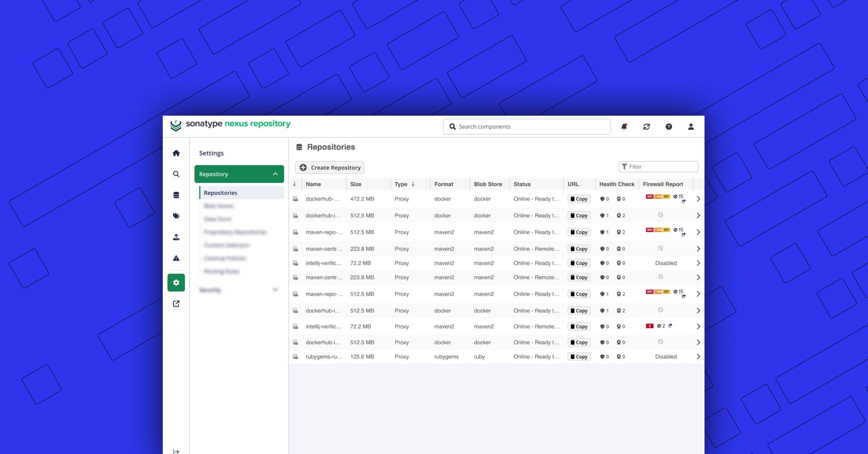The width and height of the screenshot is (868, 454).
Task: Copy URL for the rubygems repository
Action: tap(579, 357)
